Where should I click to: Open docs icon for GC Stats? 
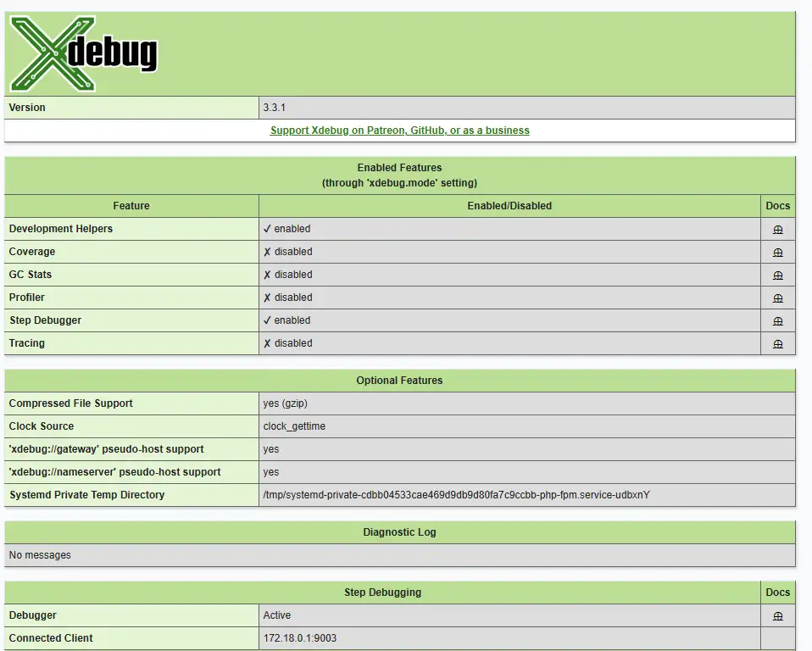[777, 275]
